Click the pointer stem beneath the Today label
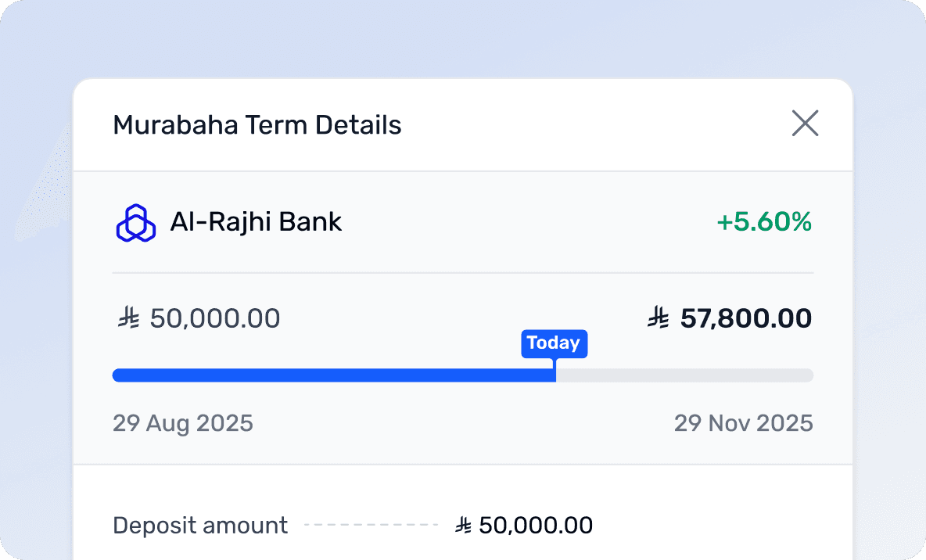 coord(555,364)
